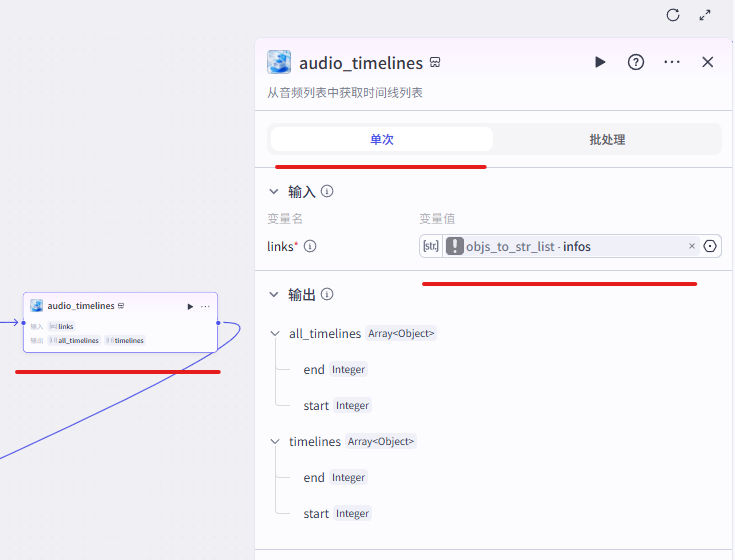Click the objs_to_str_list · infos reference field

571,246
